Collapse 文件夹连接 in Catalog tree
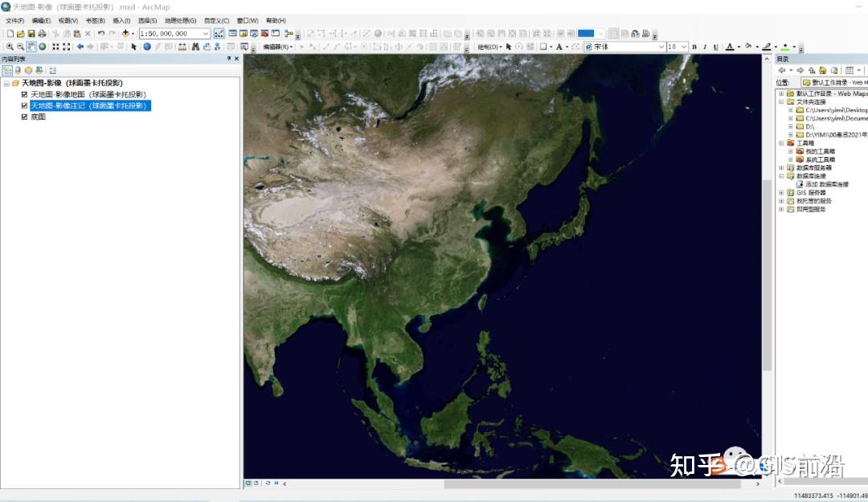868x502 pixels. click(781, 102)
